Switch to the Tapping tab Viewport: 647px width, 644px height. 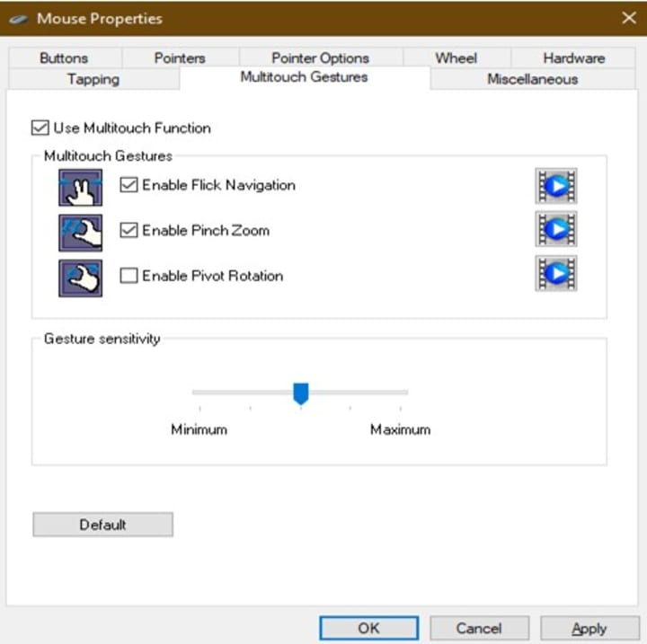pos(93,79)
